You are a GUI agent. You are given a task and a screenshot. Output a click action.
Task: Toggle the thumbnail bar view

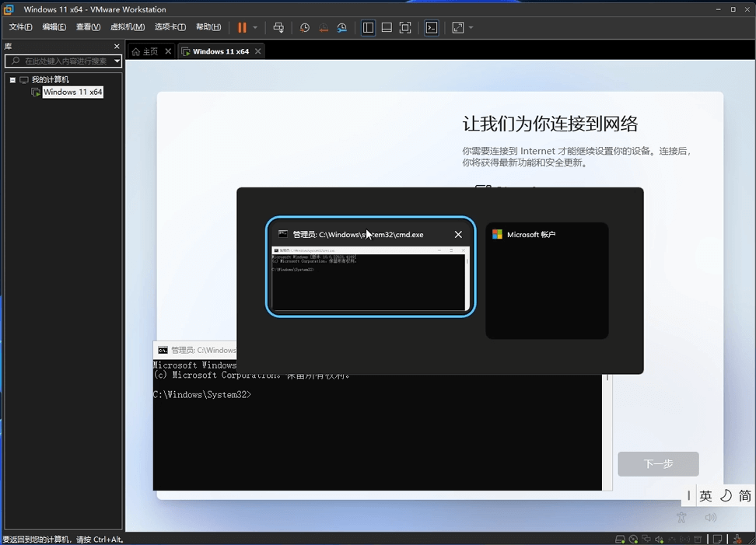(387, 28)
